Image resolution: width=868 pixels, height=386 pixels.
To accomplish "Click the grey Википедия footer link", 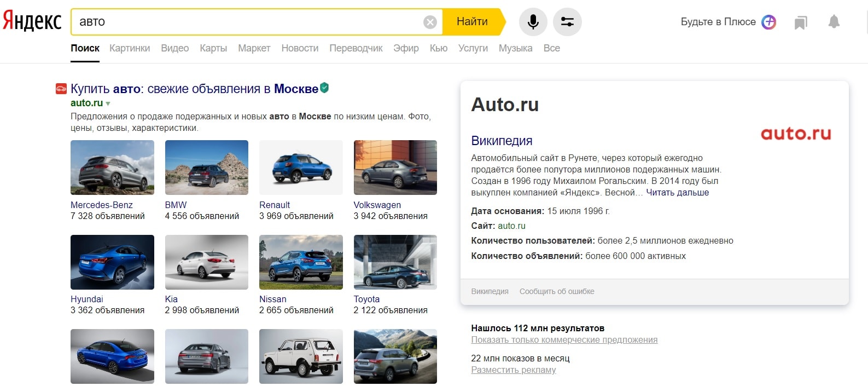I will [490, 292].
